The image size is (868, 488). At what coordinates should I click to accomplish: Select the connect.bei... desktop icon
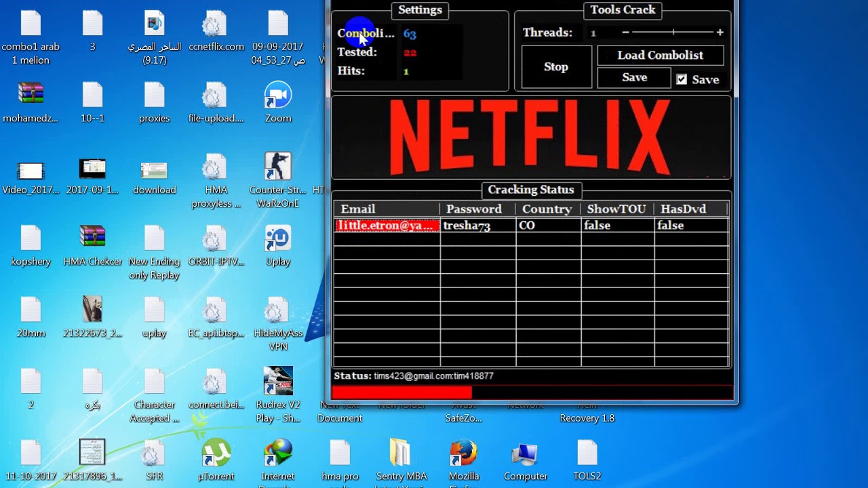[216, 389]
